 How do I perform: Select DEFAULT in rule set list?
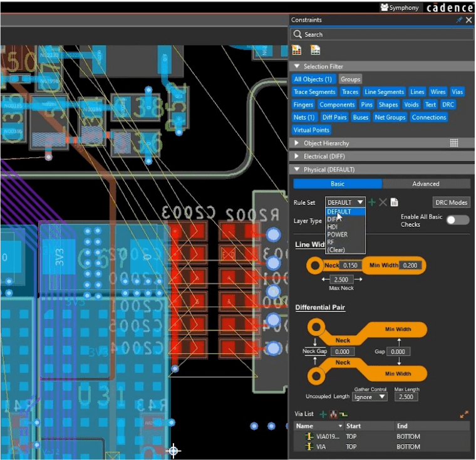point(345,212)
